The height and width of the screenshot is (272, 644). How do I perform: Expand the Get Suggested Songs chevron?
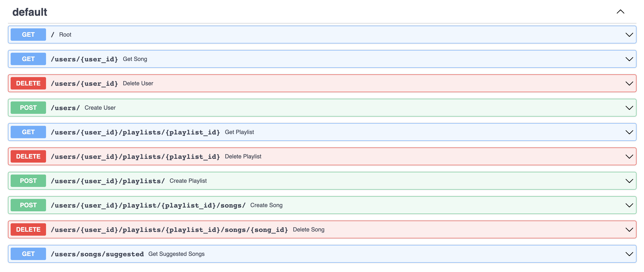(629, 254)
